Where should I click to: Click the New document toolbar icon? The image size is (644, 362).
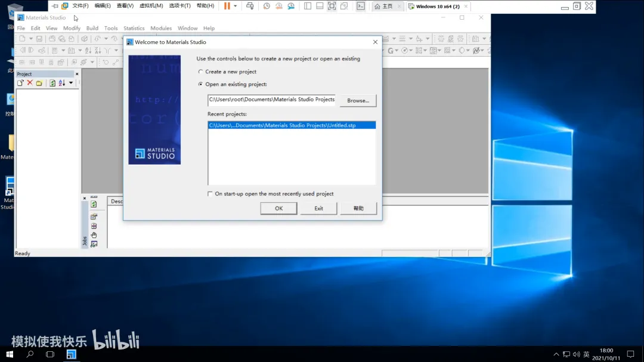[22, 39]
